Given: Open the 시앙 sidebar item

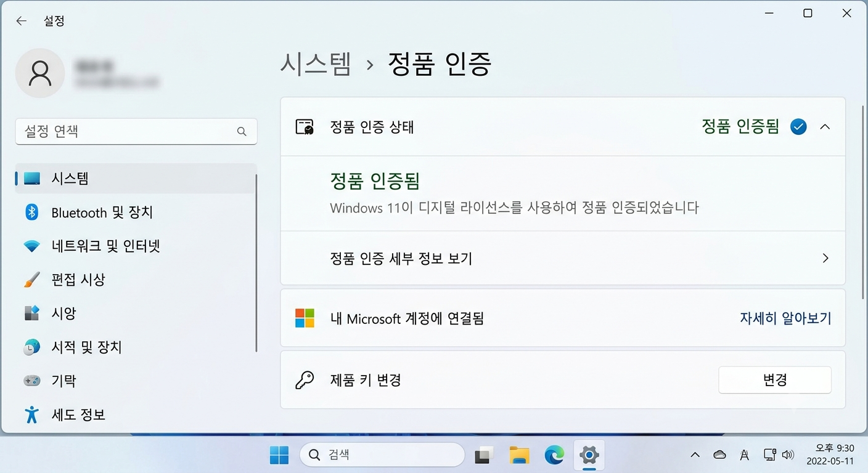Looking at the screenshot, I should [x=136, y=313].
